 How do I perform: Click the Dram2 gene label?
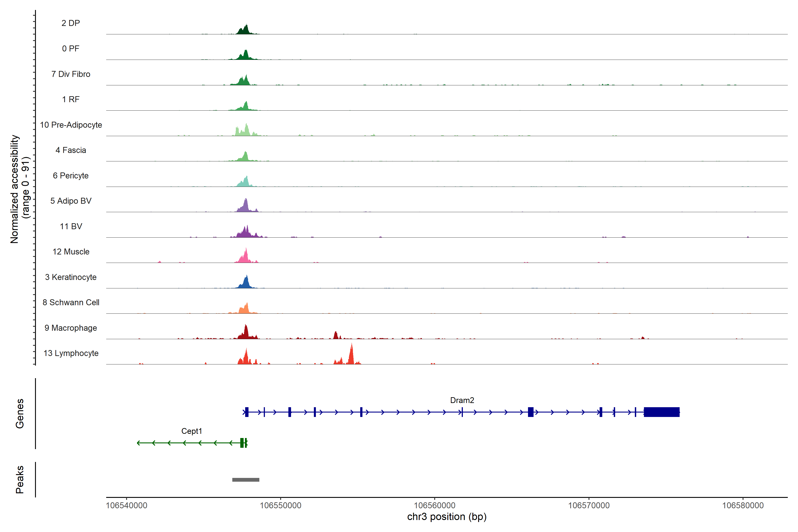point(462,400)
